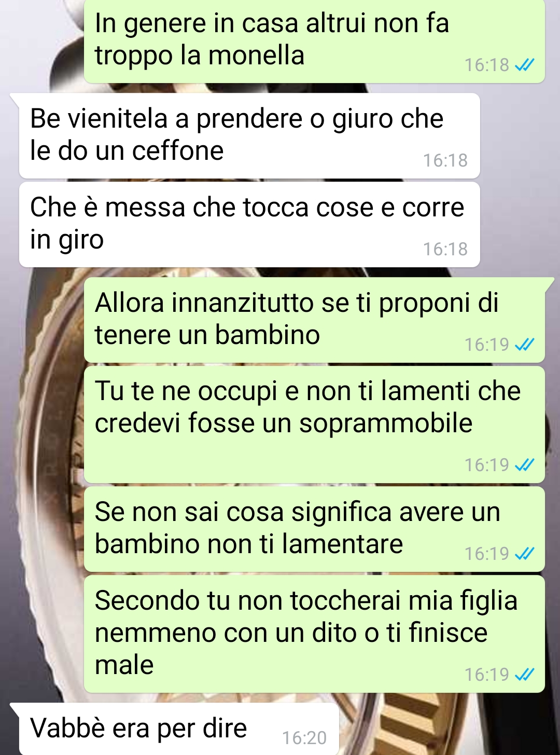Image resolution: width=560 pixels, height=755 pixels.
Task: Select the 'Tu te ne occupi' message bubble
Action: [314, 424]
